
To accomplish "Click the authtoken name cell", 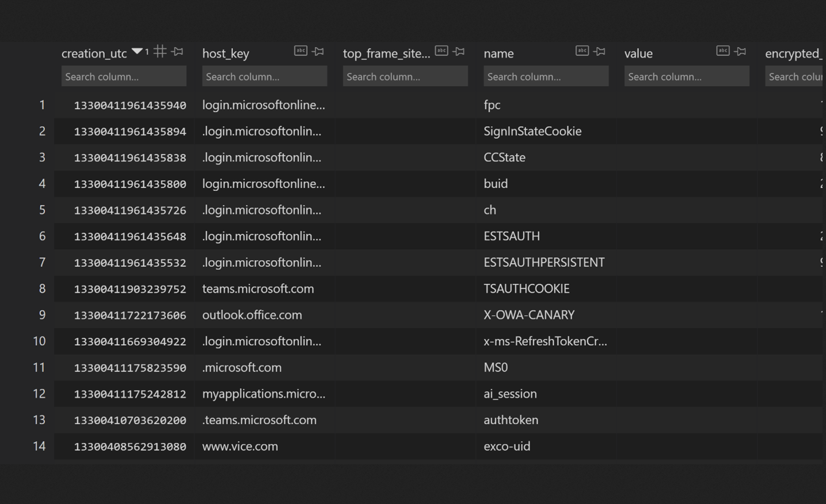I will (x=511, y=419).
